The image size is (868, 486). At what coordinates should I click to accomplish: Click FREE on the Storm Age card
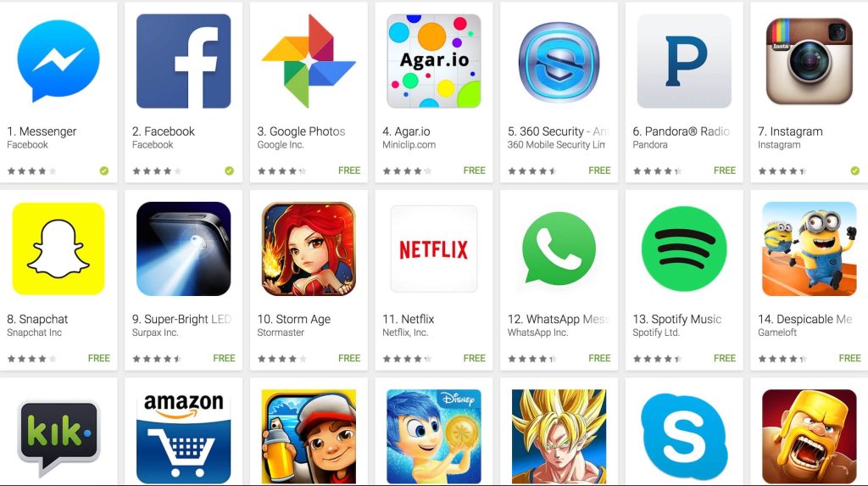[349, 359]
